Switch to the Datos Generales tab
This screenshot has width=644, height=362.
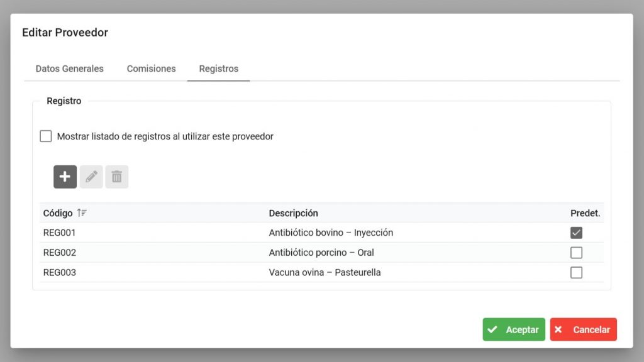pyautogui.click(x=69, y=69)
